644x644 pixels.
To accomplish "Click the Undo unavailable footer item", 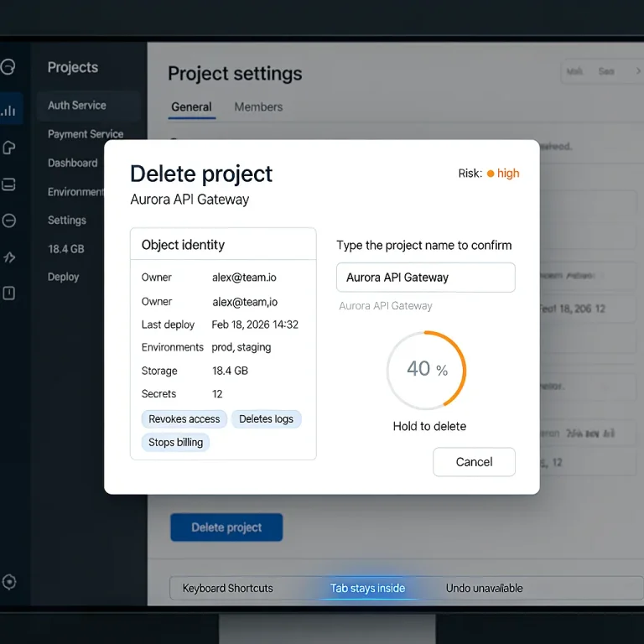I will (x=484, y=588).
